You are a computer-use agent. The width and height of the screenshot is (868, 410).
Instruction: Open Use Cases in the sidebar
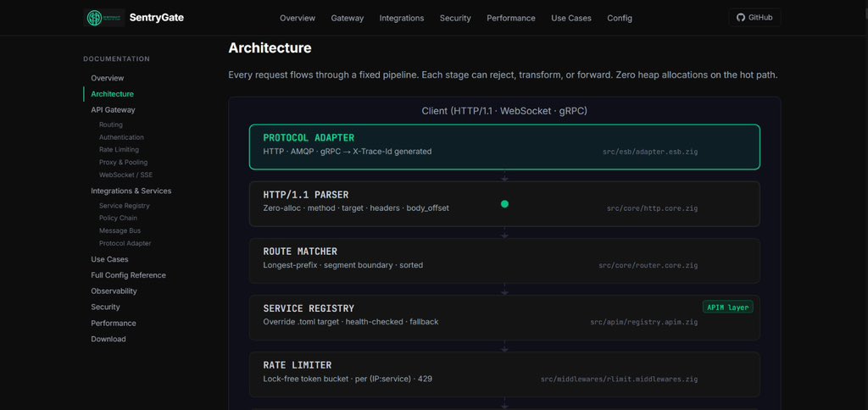[x=109, y=259]
